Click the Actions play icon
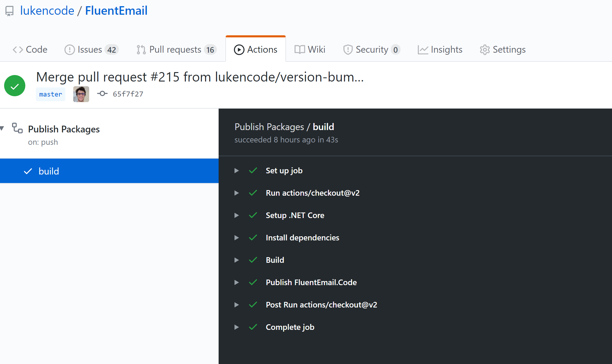Viewport: 612px width, 364px height. pyautogui.click(x=239, y=50)
